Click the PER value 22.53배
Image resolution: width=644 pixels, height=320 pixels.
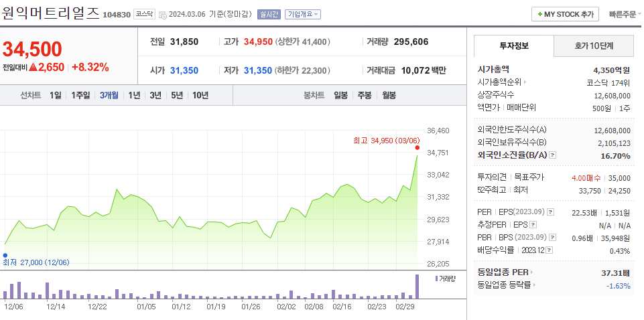click(584, 212)
